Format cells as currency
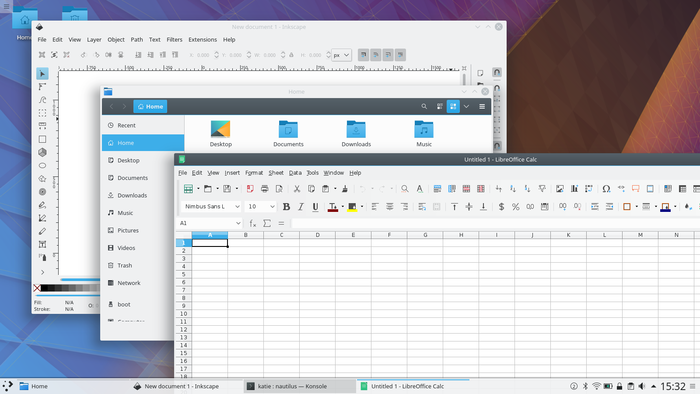700x394 pixels. point(501,207)
